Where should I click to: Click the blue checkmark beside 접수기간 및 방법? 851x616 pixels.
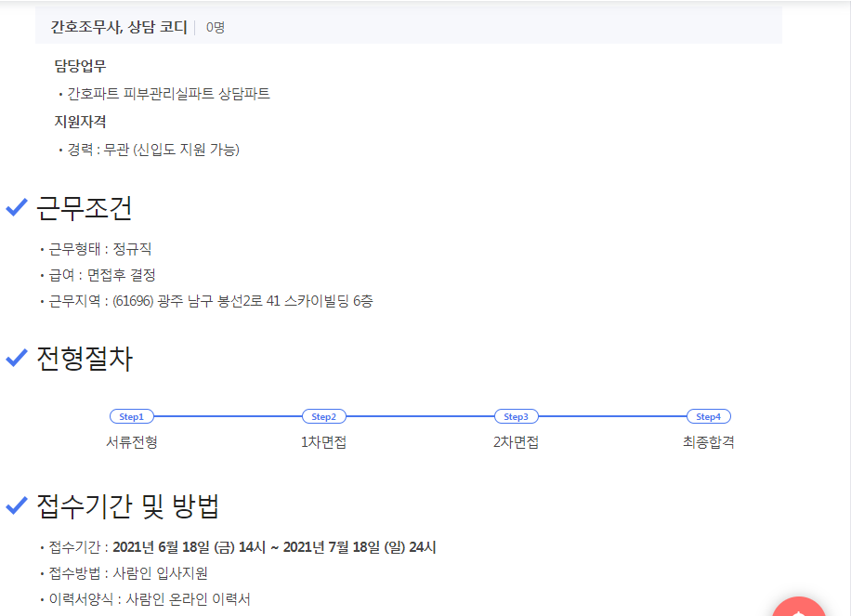coord(17,505)
